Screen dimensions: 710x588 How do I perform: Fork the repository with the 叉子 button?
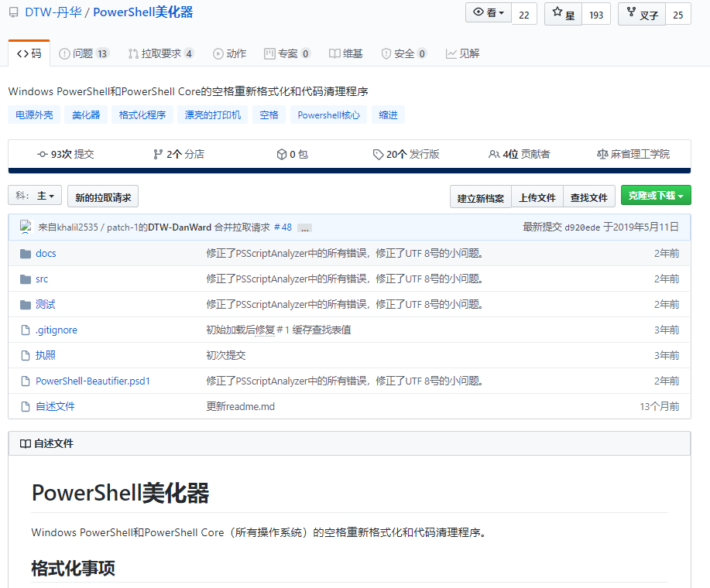(642, 14)
